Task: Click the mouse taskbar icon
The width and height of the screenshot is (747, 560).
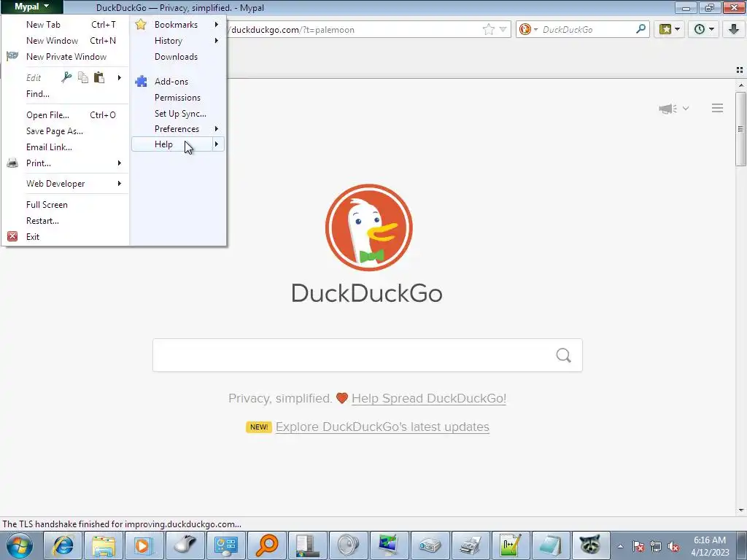Action: pos(185,545)
